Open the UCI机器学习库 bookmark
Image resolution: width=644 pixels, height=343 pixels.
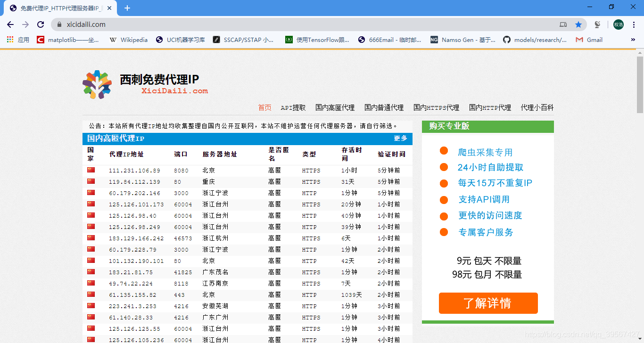(181, 40)
